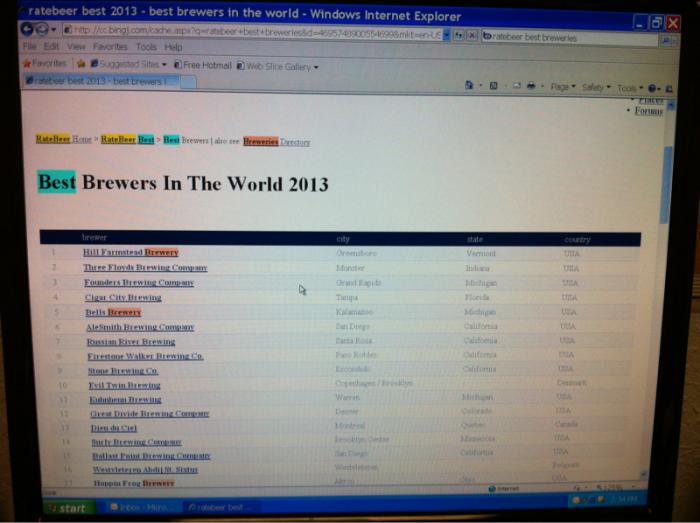Click the Bing search box

coord(569,38)
